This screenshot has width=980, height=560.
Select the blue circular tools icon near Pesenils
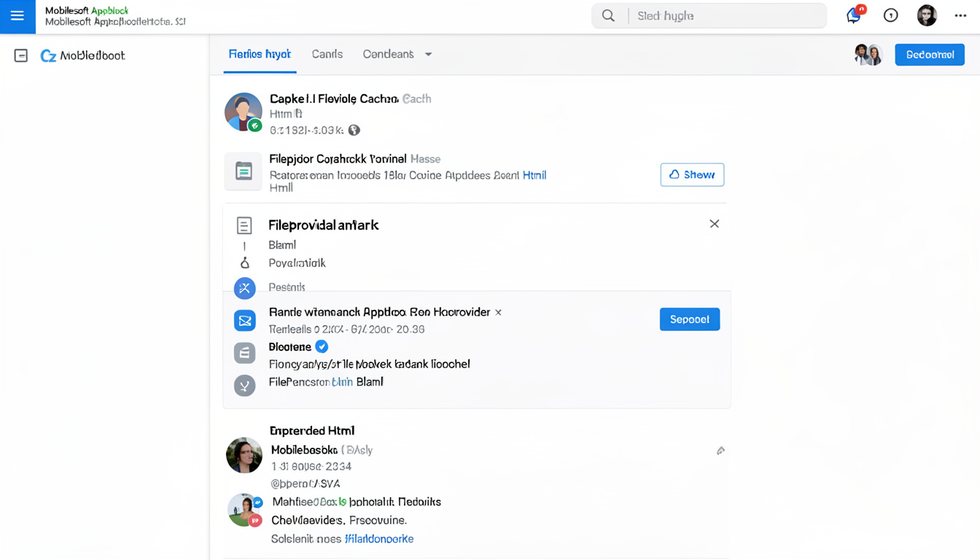pyautogui.click(x=244, y=288)
